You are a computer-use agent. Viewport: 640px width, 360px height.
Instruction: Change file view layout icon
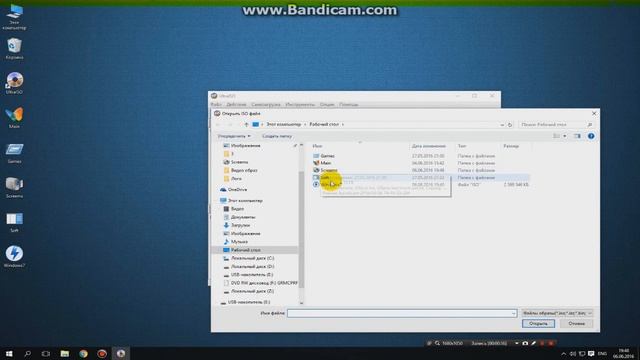556,136
